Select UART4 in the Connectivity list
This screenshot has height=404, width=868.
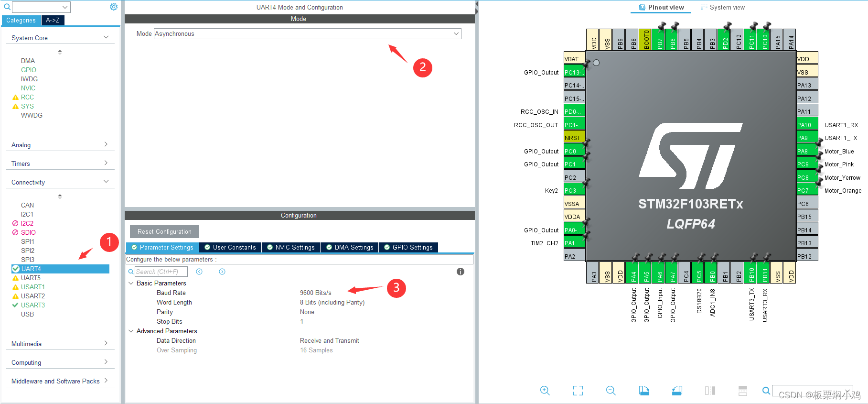(60, 269)
